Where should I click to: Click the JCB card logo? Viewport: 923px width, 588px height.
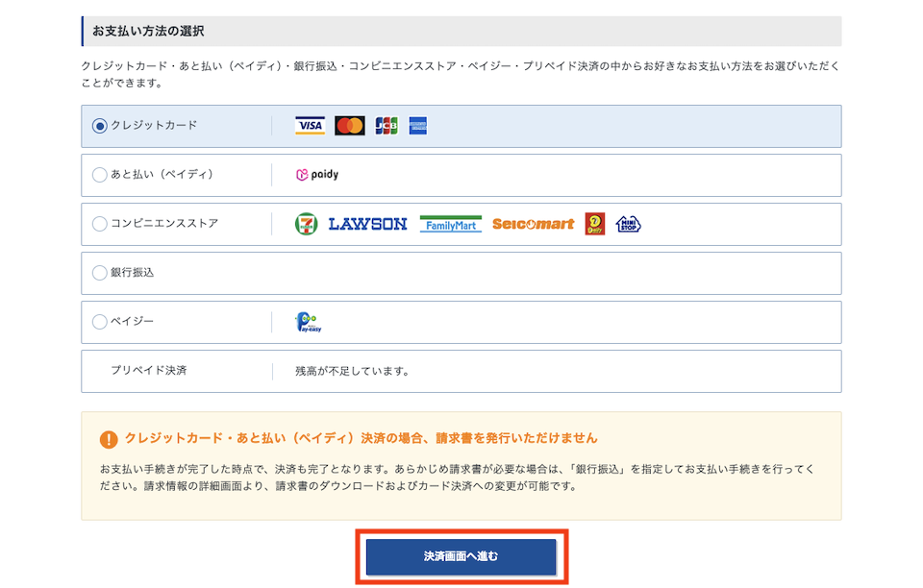point(387,125)
